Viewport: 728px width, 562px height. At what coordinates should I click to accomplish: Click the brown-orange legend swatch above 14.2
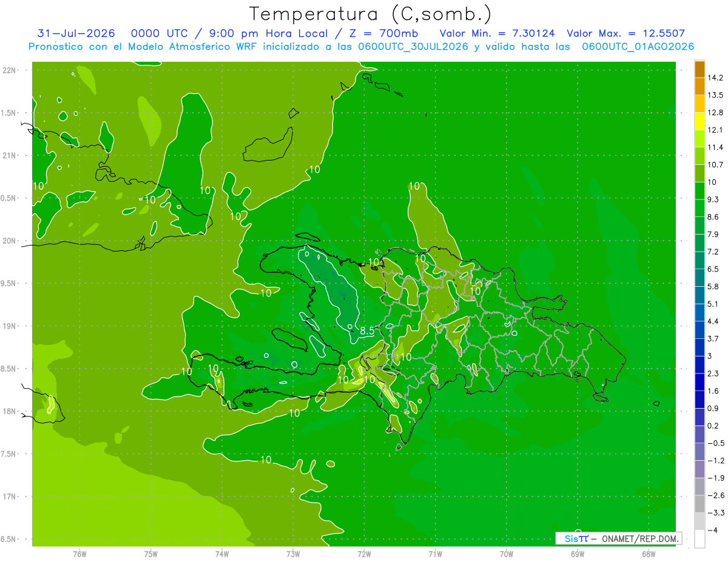[x=699, y=69]
